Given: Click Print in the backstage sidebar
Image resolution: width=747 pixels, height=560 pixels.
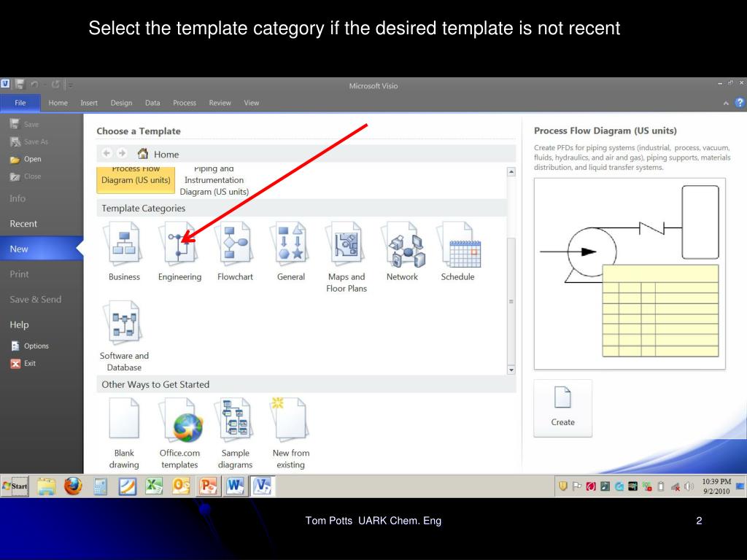Looking at the screenshot, I should coord(19,274).
